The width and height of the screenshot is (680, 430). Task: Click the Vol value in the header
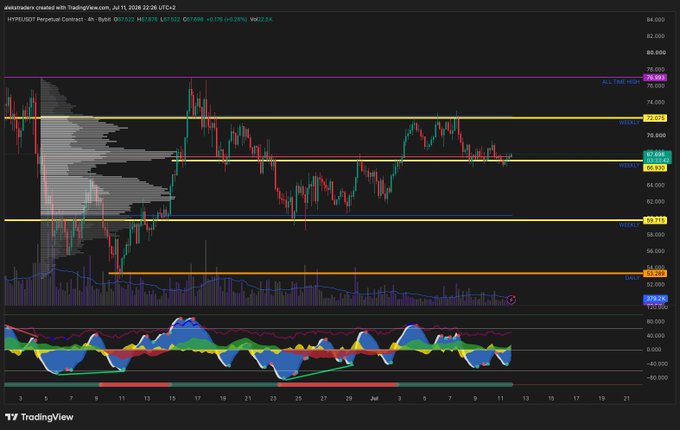tap(261, 20)
